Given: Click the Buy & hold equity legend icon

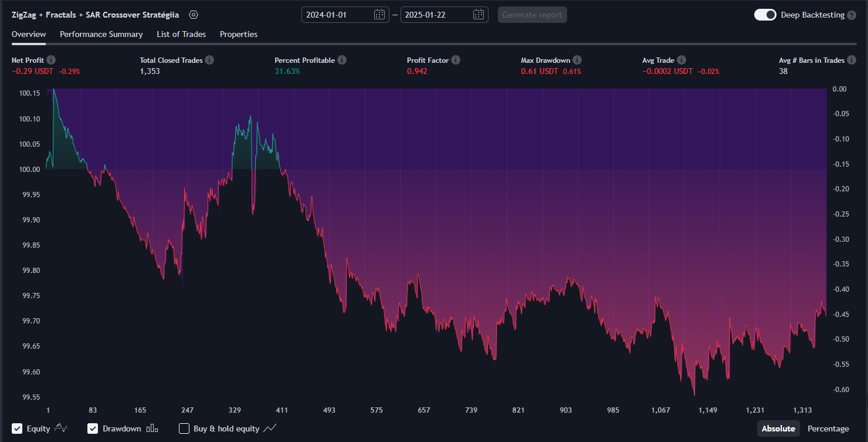Looking at the screenshot, I should pyautogui.click(x=270, y=428).
